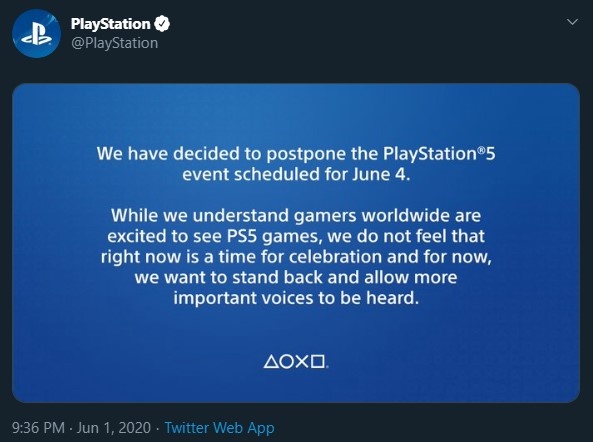The image size is (593, 442).
Task: Click the 'While we understand gamers worldwide' line
Action: pos(296,216)
